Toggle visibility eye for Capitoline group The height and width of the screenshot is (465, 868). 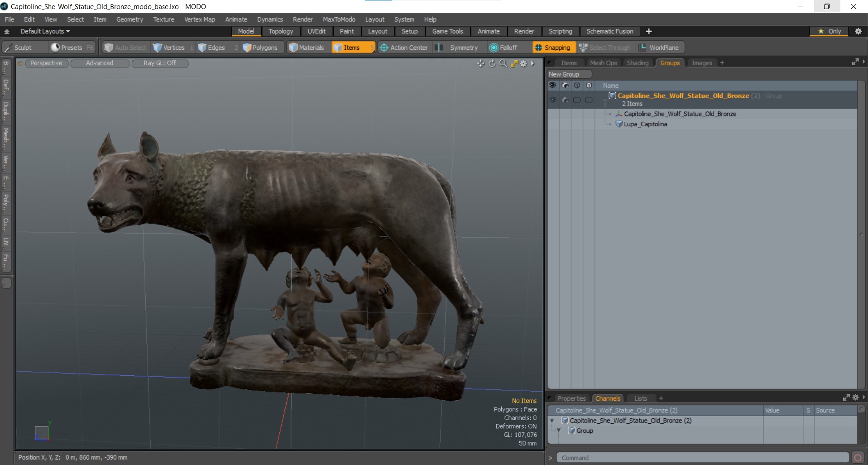(x=553, y=100)
